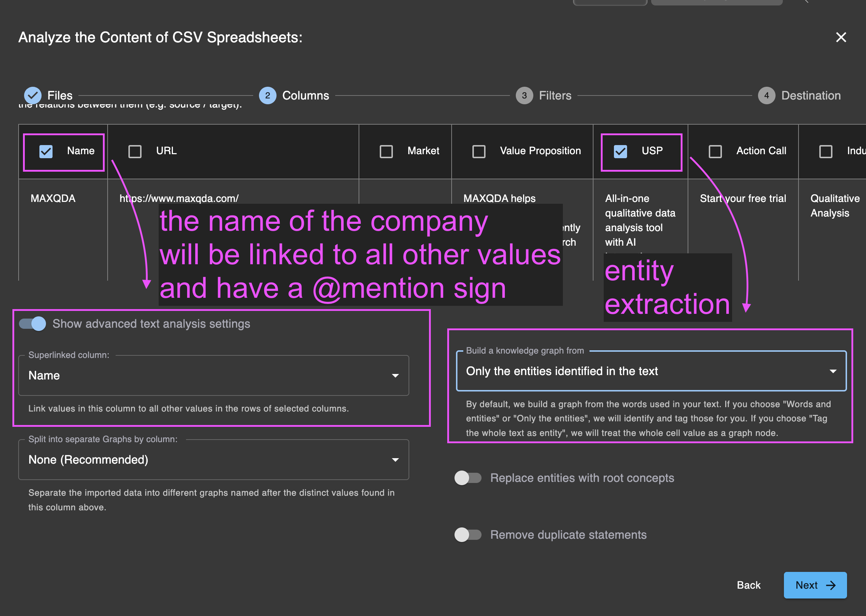Check the Market column checkbox
The width and height of the screenshot is (866, 616).
click(x=386, y=151)
